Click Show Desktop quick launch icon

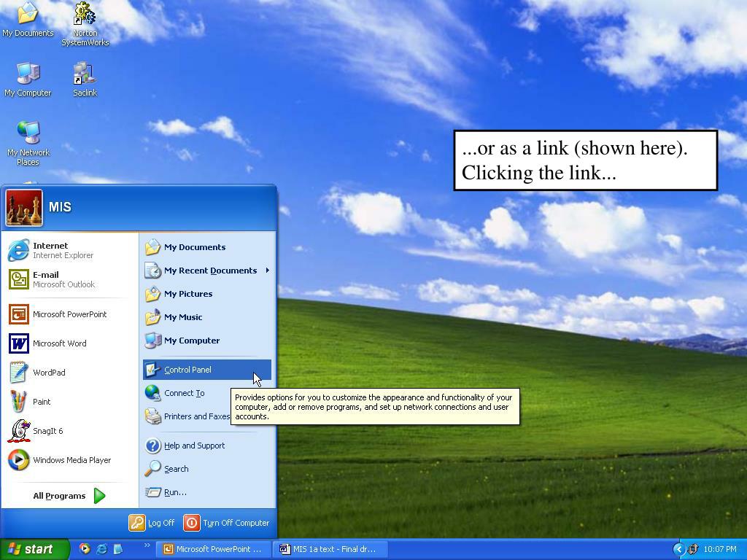[117, 549]
